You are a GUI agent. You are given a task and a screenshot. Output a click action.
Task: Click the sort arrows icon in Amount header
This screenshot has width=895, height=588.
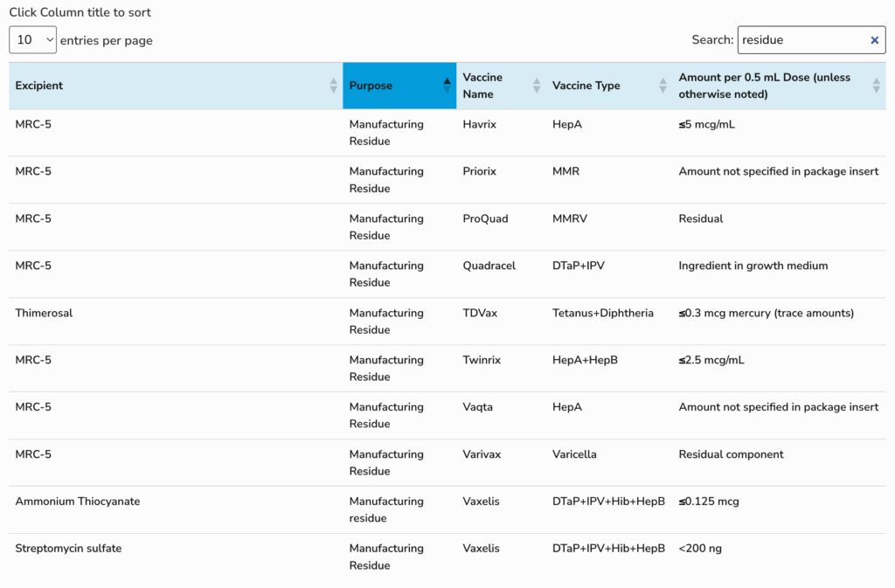[876, 86]
